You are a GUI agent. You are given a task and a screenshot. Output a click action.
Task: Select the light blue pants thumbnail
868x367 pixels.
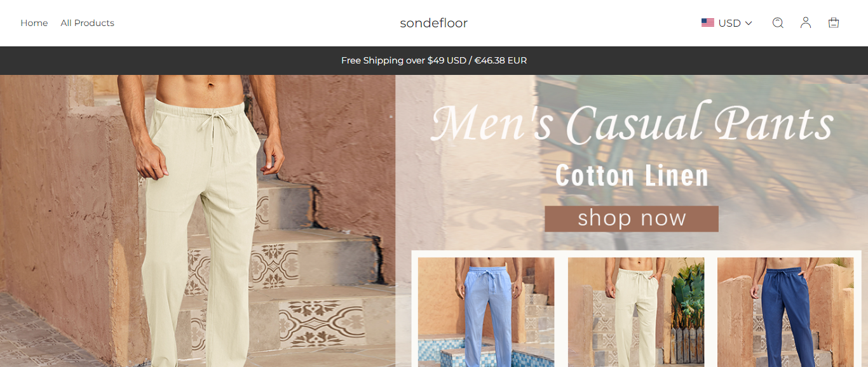[x=486, y=312]
